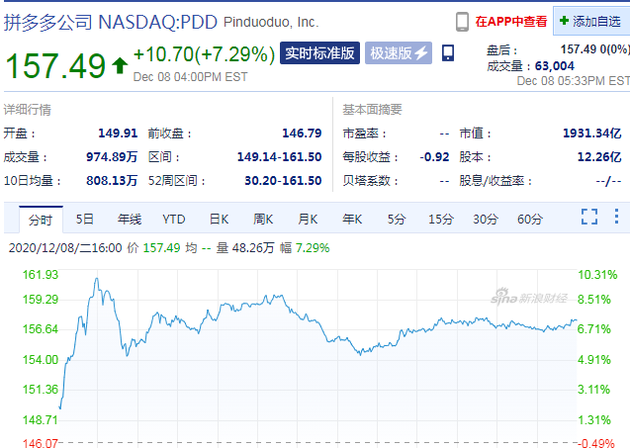Select the 60分 interval tab
This screenshot has height=448, width=630.
(x=530, y=219)
